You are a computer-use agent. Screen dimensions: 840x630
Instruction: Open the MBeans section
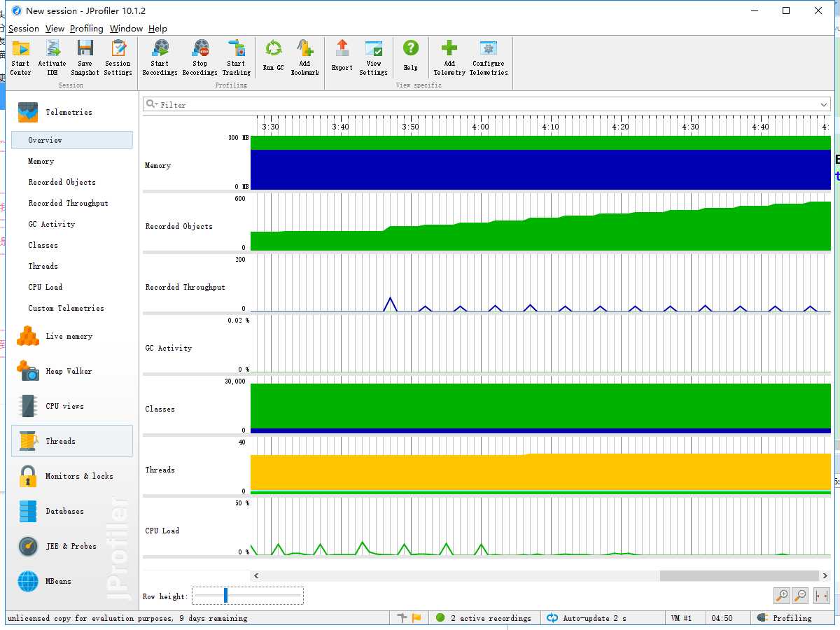(72, 581)
